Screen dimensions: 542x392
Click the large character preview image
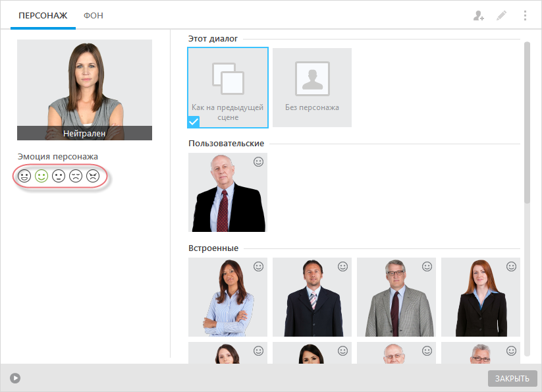85,90
